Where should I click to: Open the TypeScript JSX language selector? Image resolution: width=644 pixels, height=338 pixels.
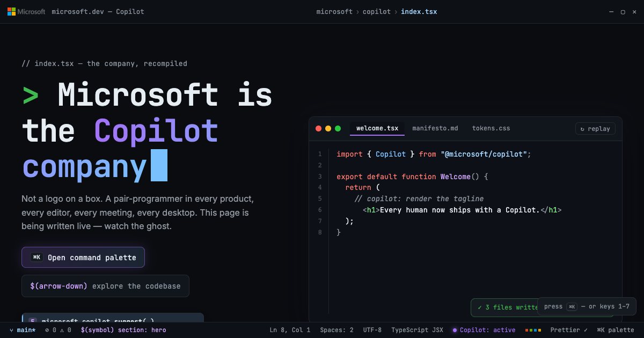pos(417,330)
